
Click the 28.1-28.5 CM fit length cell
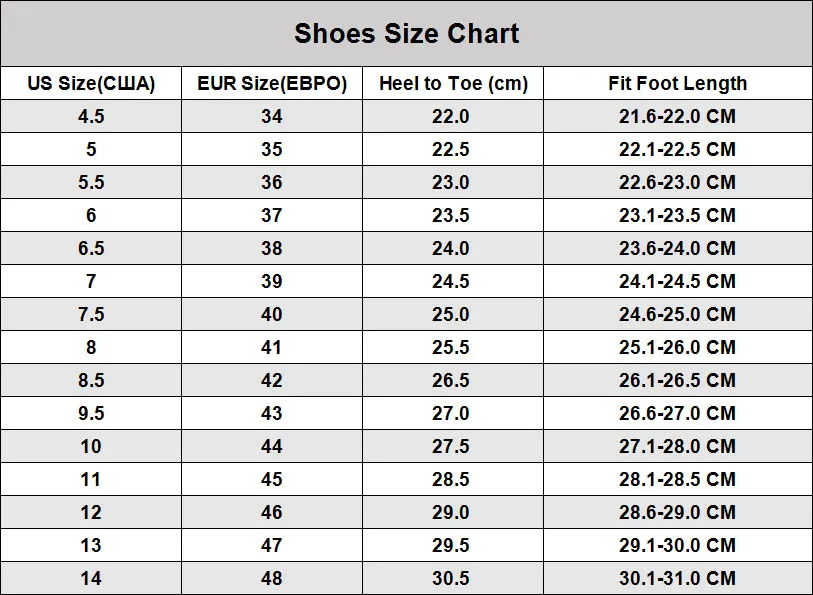[677, 479]
